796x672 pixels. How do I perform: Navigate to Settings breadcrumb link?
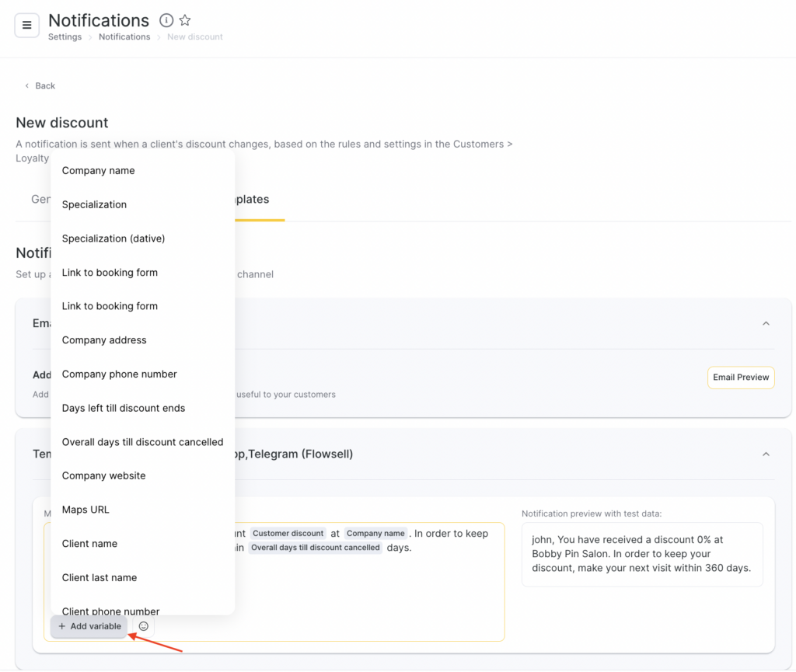[x=65, y=37]
